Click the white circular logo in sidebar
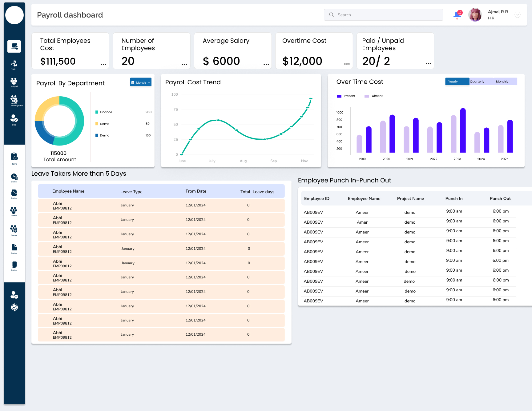The width and height of the screenshot is (532, 411). click(x=14, y=15)
